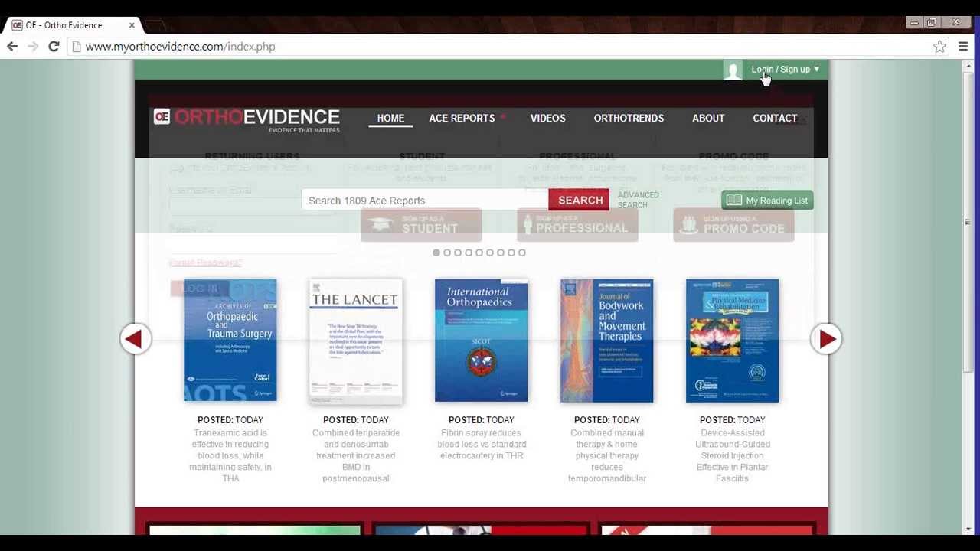This screenshot has width=980, height=551.
Task: Sign up as a Student button
Action: pyautogui.click(x=421, y=225)
